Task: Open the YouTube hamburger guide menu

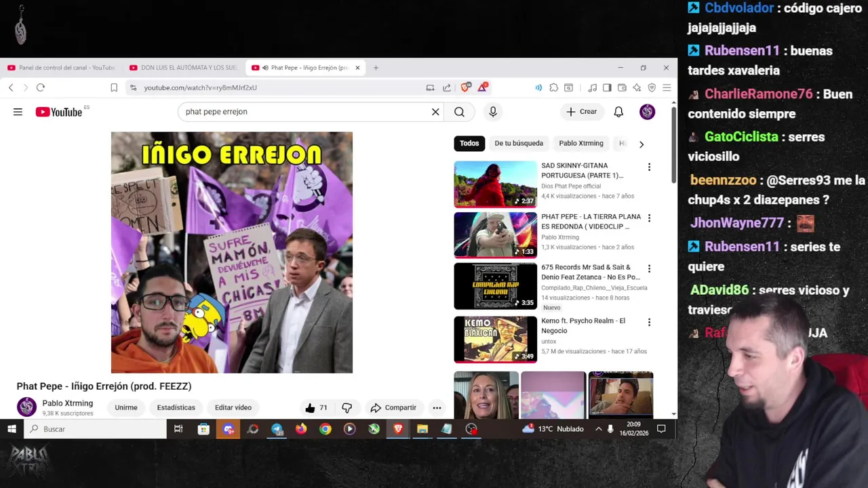Action: click(18, 112)
